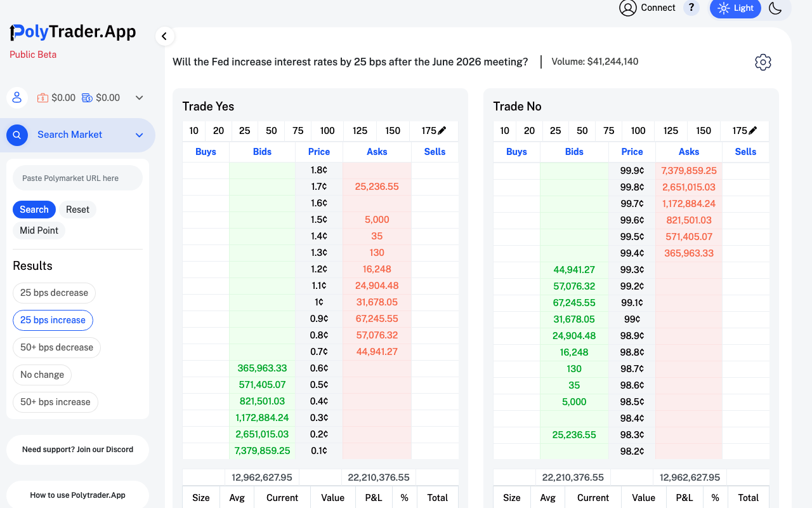Select the 50+ bps increase result
This screenshot has width=812, height=508.
(55, 402)
